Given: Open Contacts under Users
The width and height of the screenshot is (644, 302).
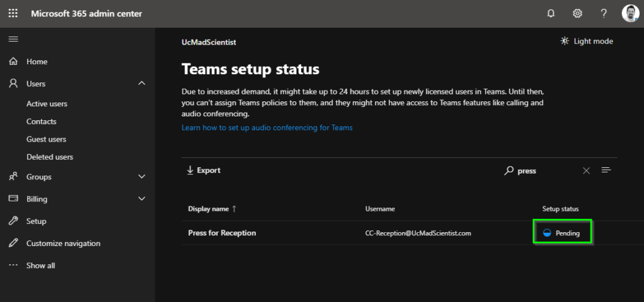Looking at the screenshot, I should pos(42,121).
